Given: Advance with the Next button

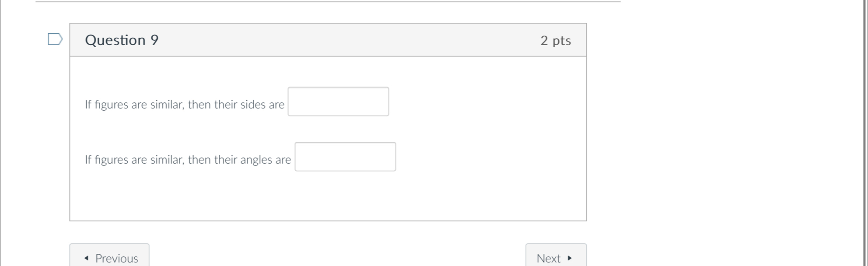Looking at the screenshot, I should [556, 256].
